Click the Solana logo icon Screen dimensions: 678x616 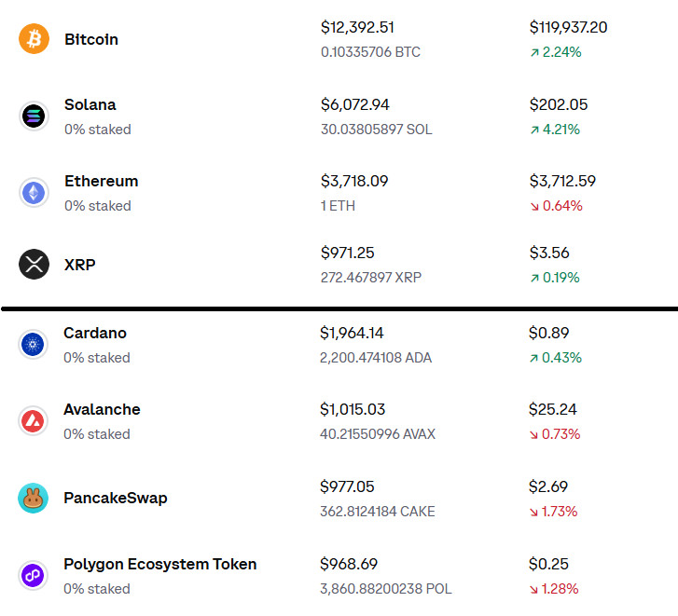34,116
